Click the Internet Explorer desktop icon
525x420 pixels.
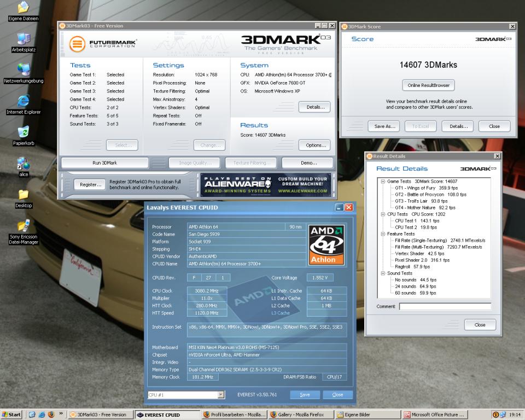[x=24, y=104]
